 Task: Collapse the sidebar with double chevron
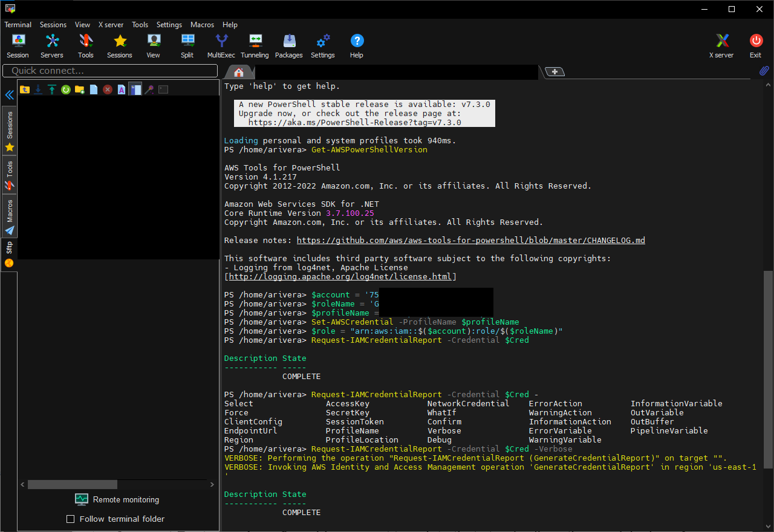pyautogui.click(x=9, y=95)
